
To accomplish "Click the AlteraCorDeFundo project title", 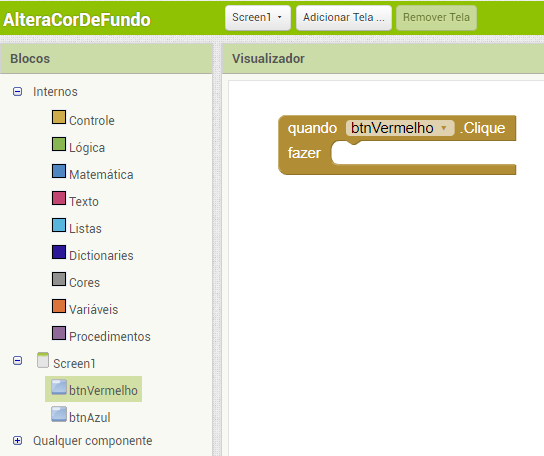I will click(x=77, y=19).
